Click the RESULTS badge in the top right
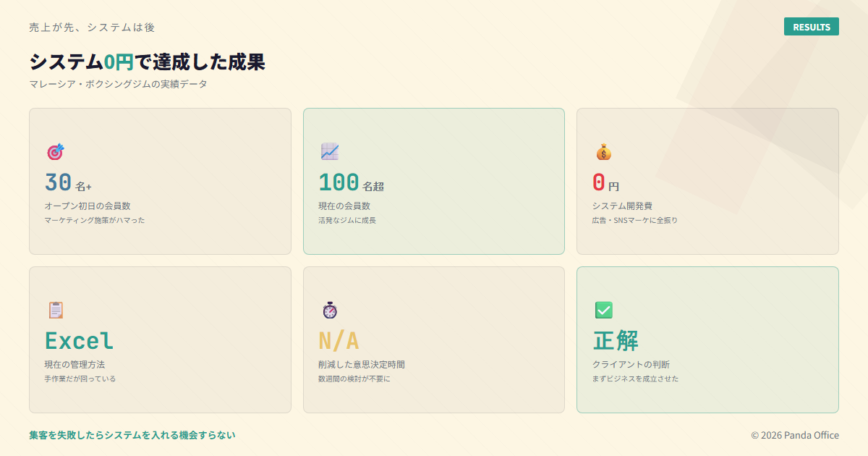868x456 pixels. click(x=811, y=26)
